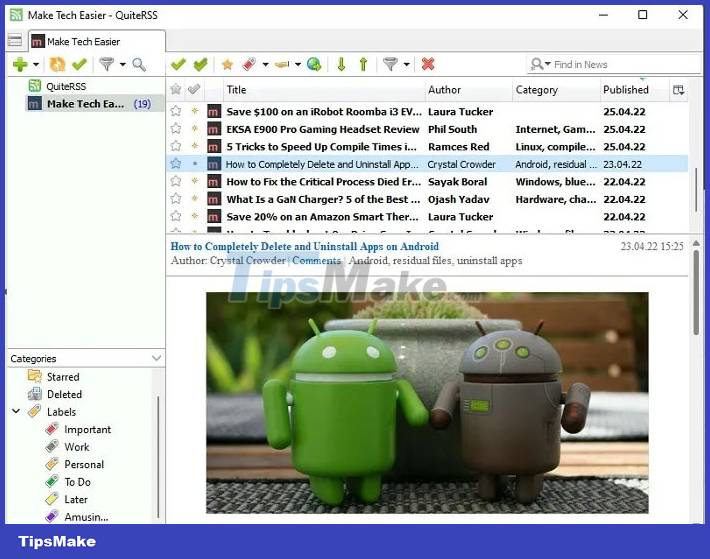Click the Star news toolbar icon
Viewport: 710px width, 559px height.
(x=227, y=65)
